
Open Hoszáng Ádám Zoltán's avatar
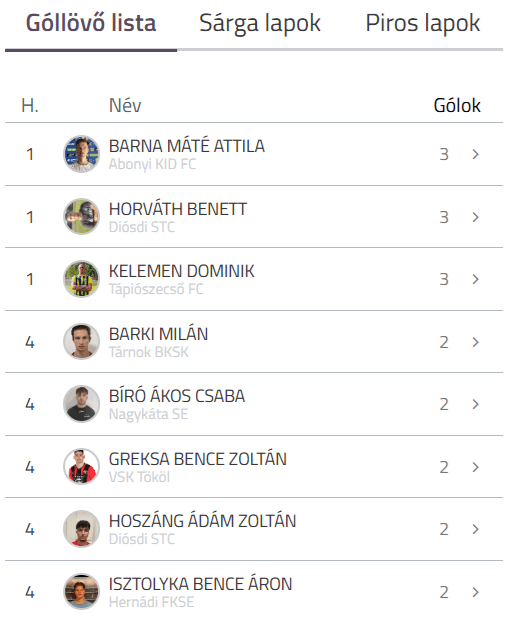[81, 529]
